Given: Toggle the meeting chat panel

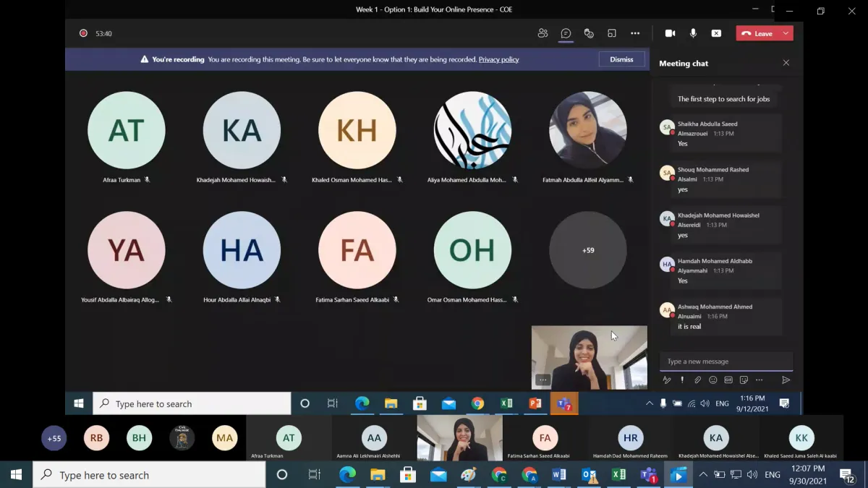Looking at the screenshot, I should [566, 33].
